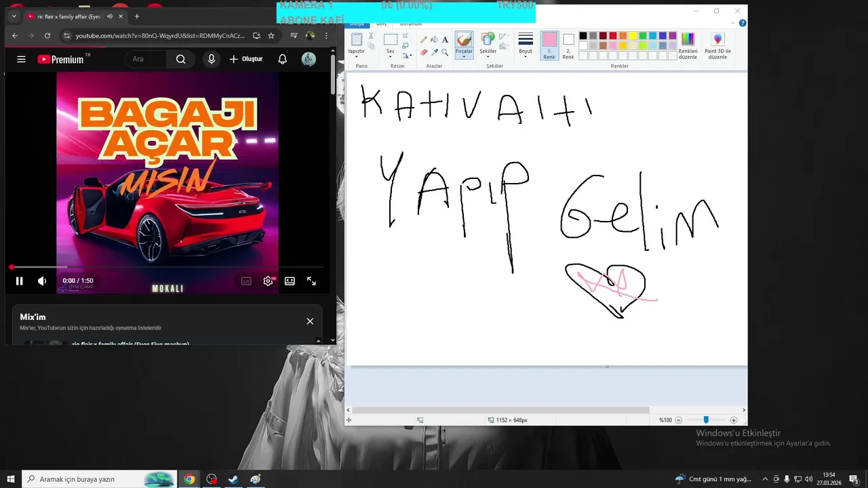Click the Crop icon in Resim group
Viewport: 868px width, 488px height.
[405, 36]
